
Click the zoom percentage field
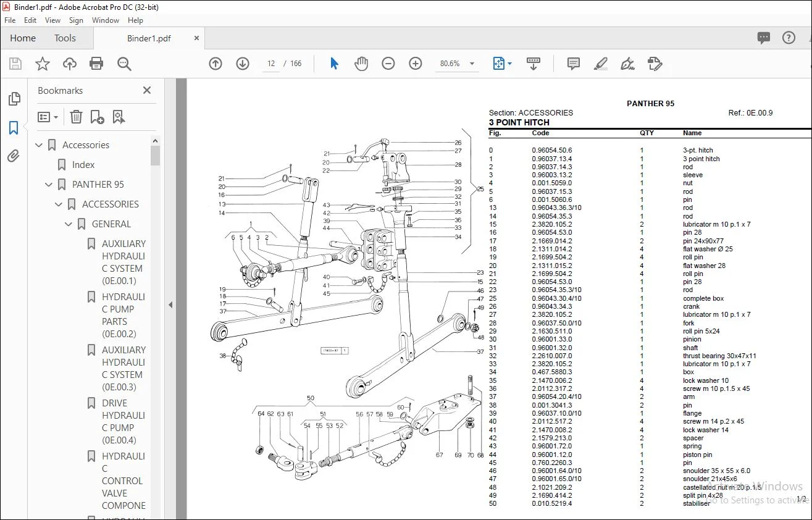pyautogui.click(x=450, y=64)
